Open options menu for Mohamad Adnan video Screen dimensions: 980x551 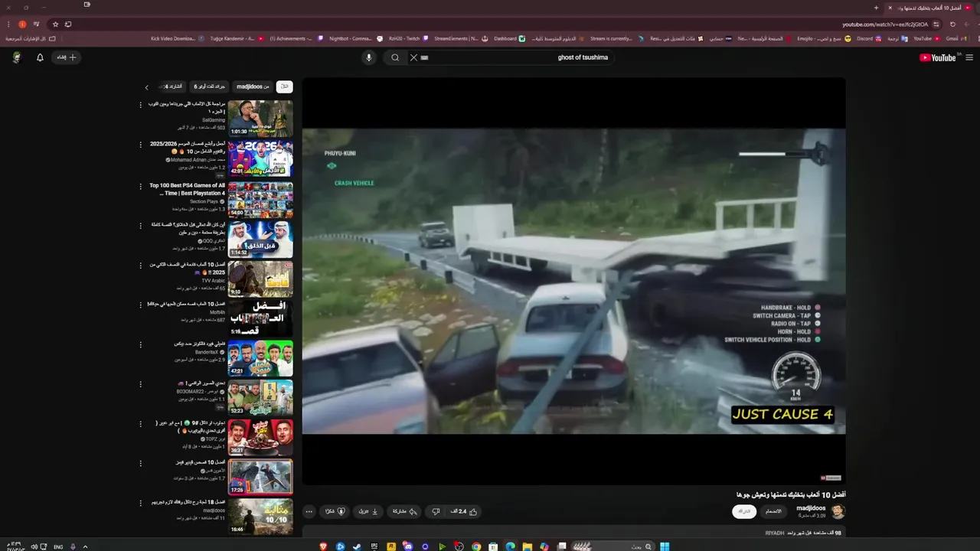tap(140, 145)
